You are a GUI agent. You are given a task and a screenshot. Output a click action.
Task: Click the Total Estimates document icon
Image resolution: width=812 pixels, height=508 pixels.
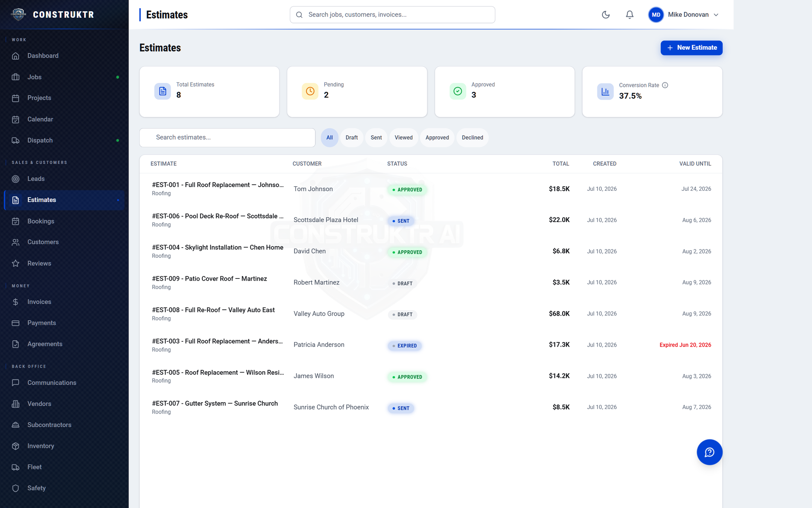tap(162, 91)
